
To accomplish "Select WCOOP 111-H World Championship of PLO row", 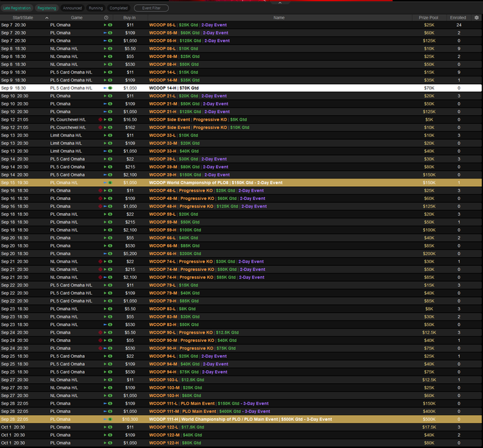I will [x=241, y=419].
